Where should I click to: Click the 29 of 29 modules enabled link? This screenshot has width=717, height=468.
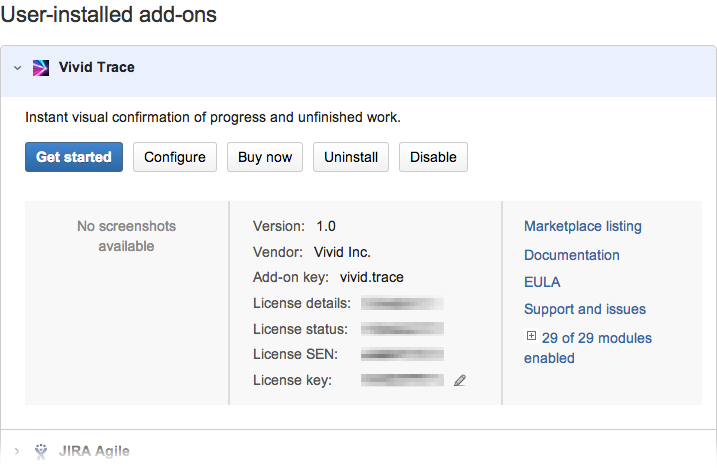point(588,348)
